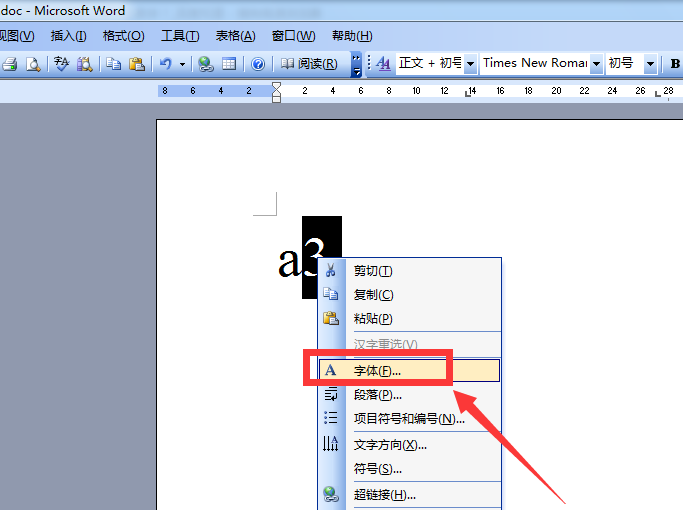This screenshot has height=510, width=683.
Task: Click the clipboard paste icon in context menu
Action: [x=331, y=318]
